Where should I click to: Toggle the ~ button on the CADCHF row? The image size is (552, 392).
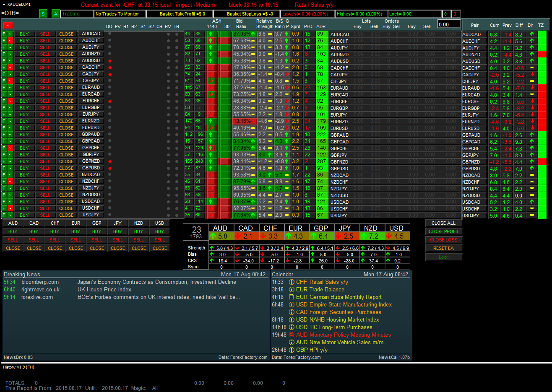10,67
